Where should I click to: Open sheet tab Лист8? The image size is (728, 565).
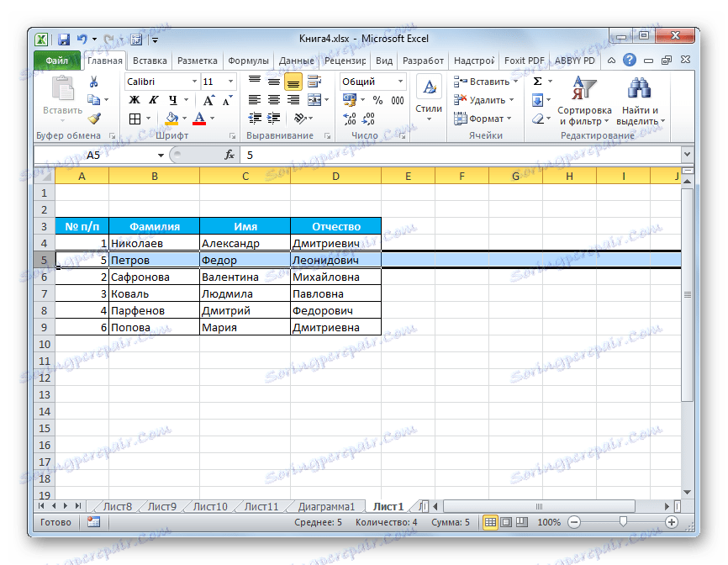pyautogui.click(x=118, y=506)
